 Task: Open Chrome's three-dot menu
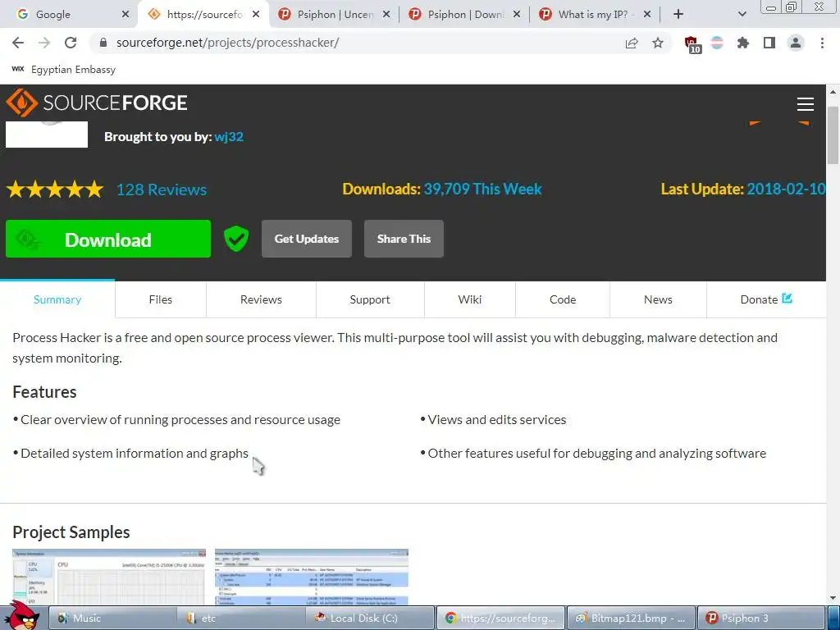click(822, 43)
